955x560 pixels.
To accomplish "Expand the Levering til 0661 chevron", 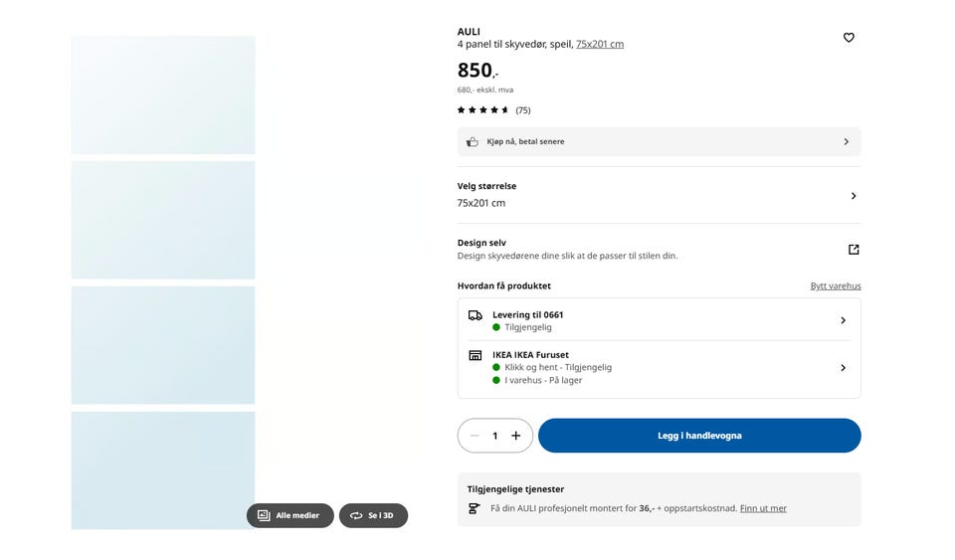I will [x=843, y=320].
